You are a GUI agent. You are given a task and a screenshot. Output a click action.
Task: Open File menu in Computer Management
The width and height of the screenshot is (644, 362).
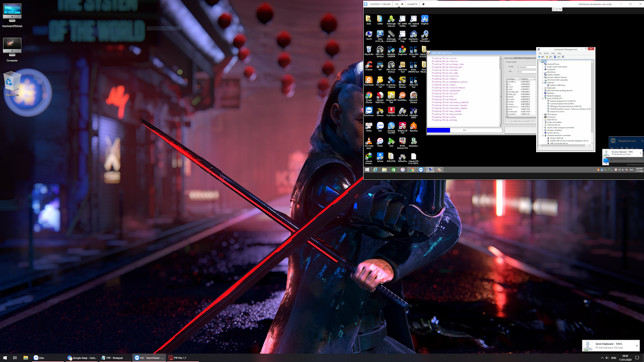[x=540, y=53]
